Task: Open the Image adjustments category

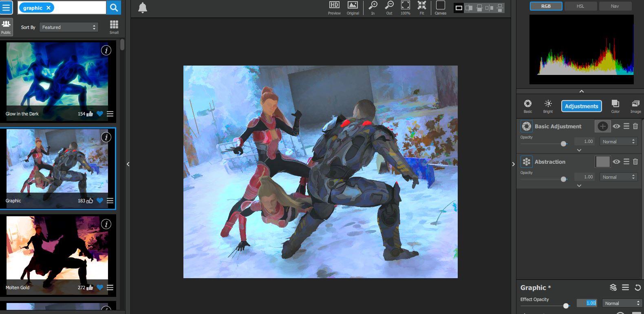Action: pyautogui.click(x=635, y=106)
